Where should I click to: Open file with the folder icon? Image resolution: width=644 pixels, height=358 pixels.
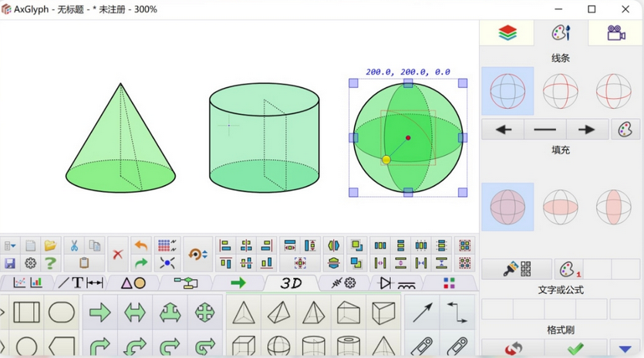click(50, 246)
